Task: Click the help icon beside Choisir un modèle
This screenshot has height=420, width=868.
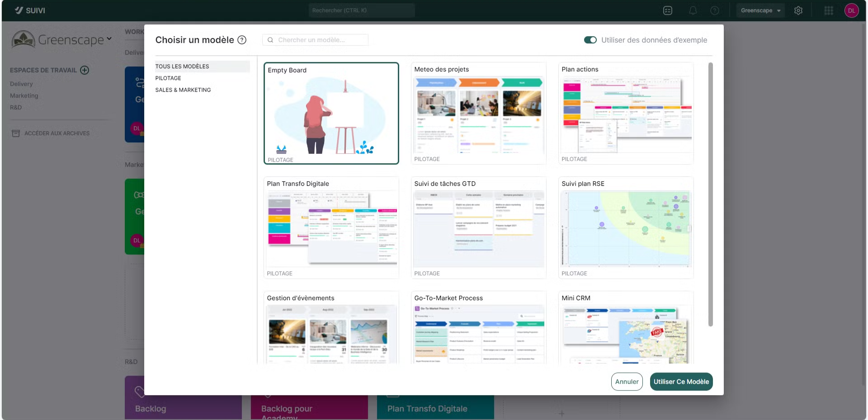Action: 242,40
